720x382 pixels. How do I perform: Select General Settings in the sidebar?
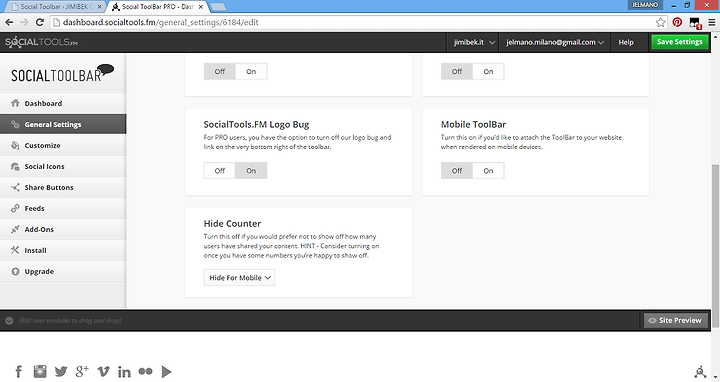pos(63,124)
